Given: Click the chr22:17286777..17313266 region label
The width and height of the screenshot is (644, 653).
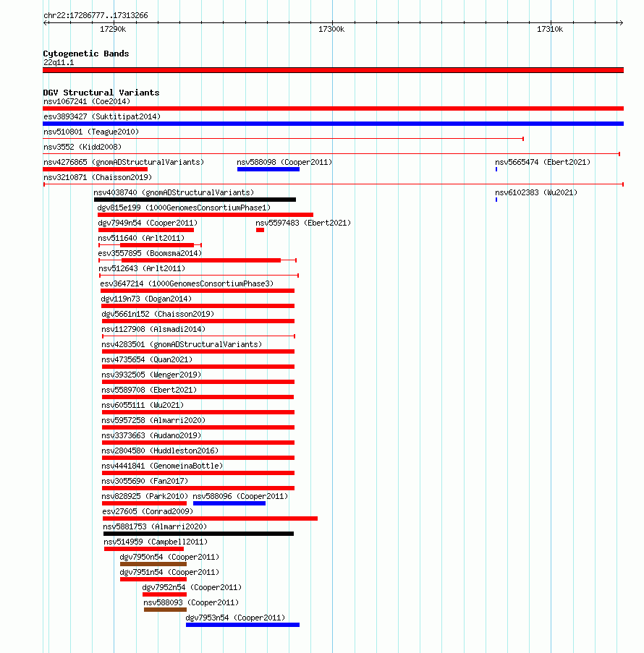Looking at the screenshot, I should pos(96,15).
